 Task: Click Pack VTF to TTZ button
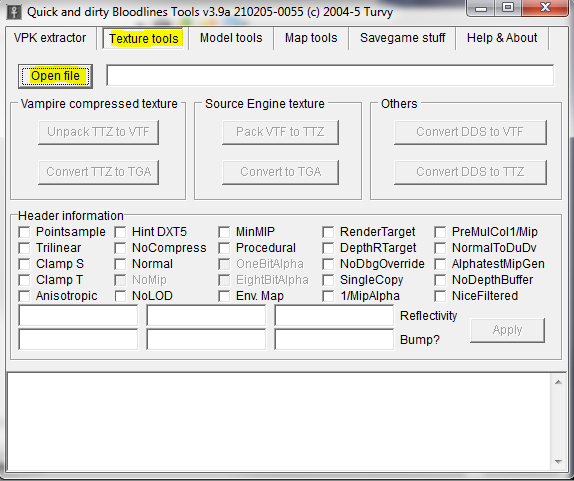coord(280,132)
